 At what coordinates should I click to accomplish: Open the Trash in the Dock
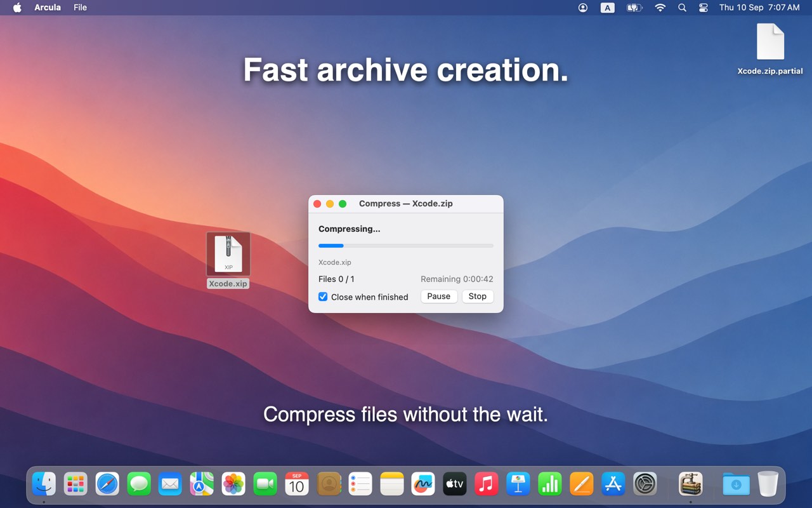768,485
